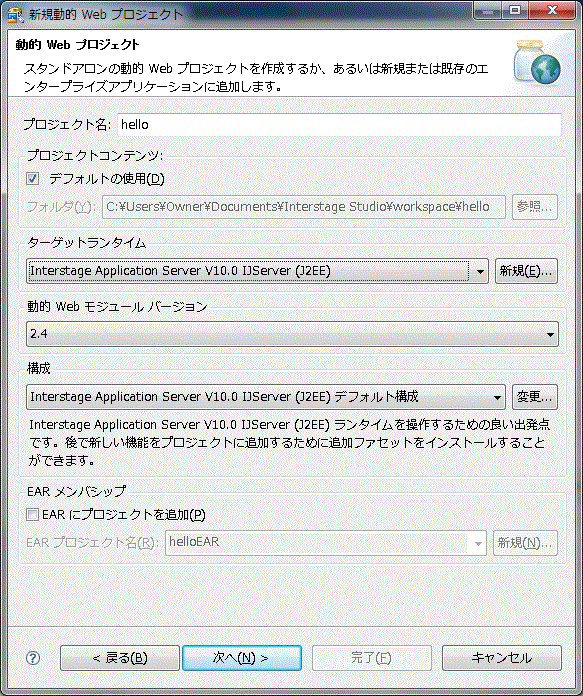Click the wizard title bar application icon
The image size is (583, 696).
click(15, 14)
